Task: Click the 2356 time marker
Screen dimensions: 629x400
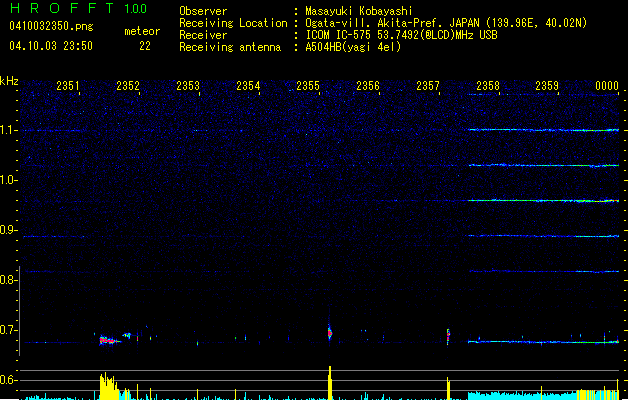Action: (368, 86)
